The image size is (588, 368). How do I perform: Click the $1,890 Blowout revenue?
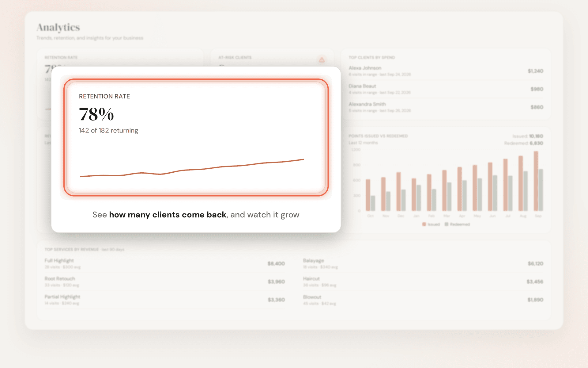tap(535, 300)
